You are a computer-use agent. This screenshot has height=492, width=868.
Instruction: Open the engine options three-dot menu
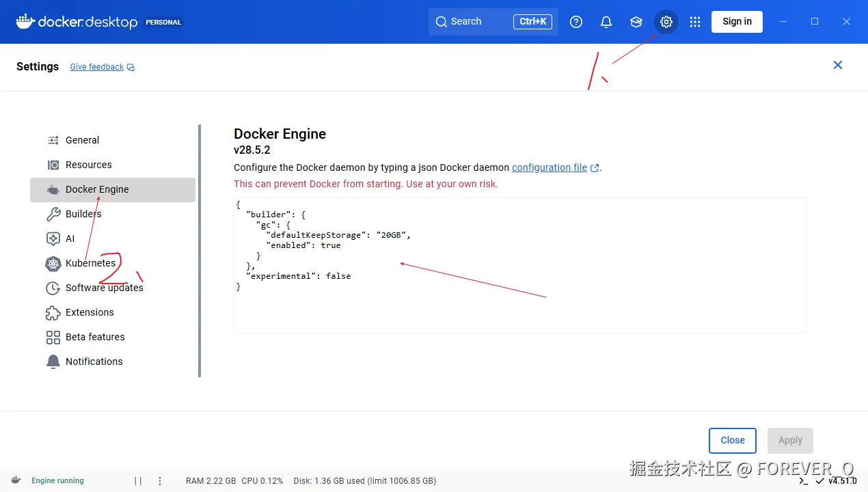(x=160, y=481)
